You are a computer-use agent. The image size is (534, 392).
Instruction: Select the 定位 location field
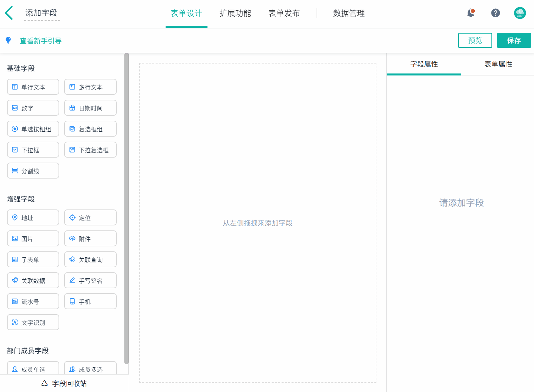pos(90,218)
